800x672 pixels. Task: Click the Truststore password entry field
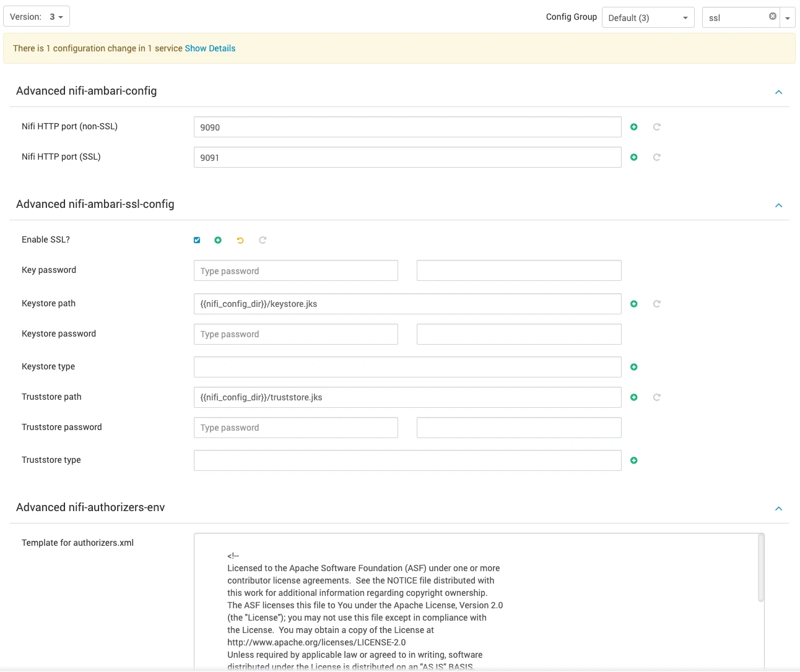click(296, 428)
